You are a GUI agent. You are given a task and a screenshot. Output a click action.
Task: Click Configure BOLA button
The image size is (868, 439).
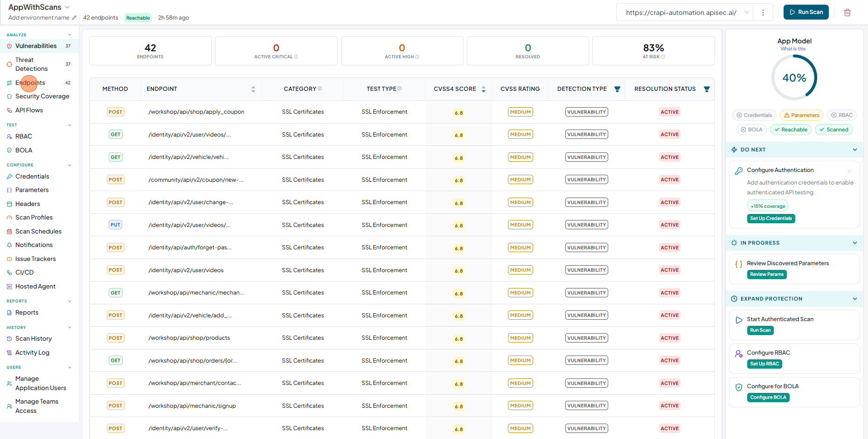pos(768,398)
